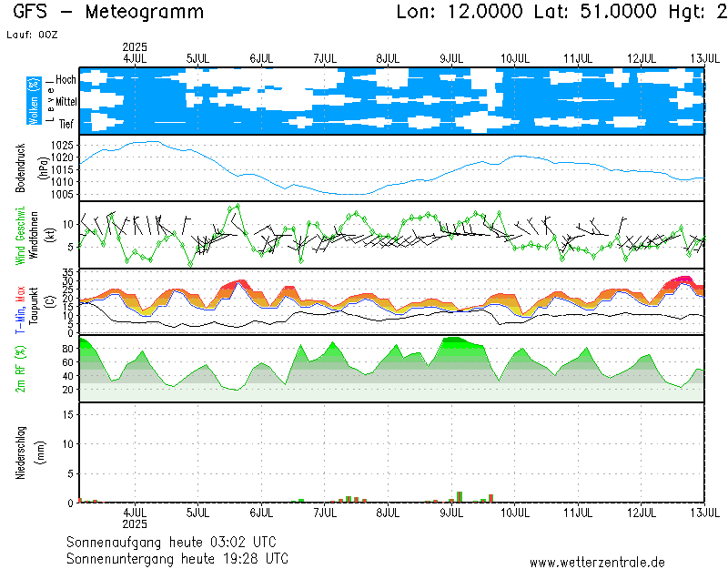Click the 13JUL date on the top axis
The image size is (728, 569).
(x=704, y=59)
